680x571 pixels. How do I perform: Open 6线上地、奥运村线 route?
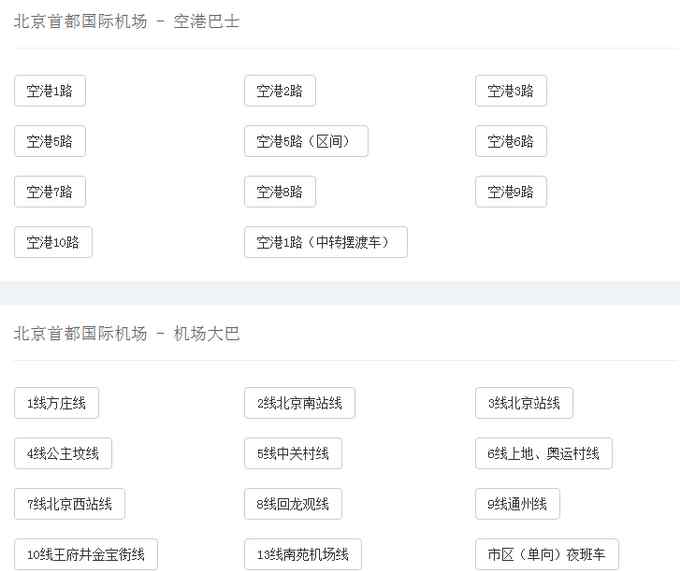point(544,454)
